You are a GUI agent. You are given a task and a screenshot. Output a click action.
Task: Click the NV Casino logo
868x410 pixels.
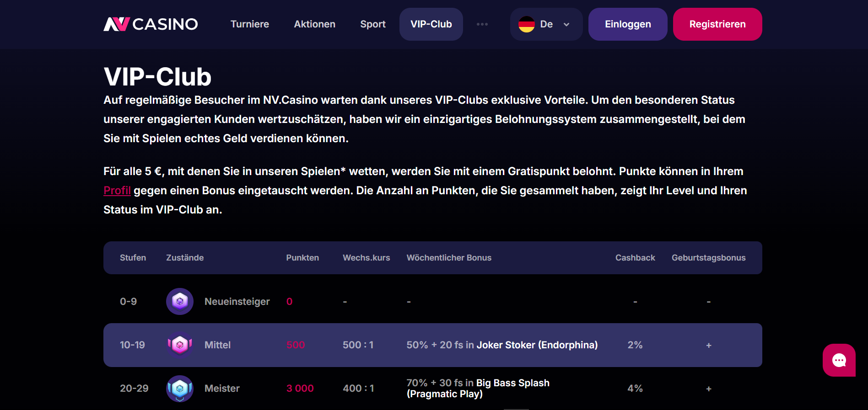point(151,24)
